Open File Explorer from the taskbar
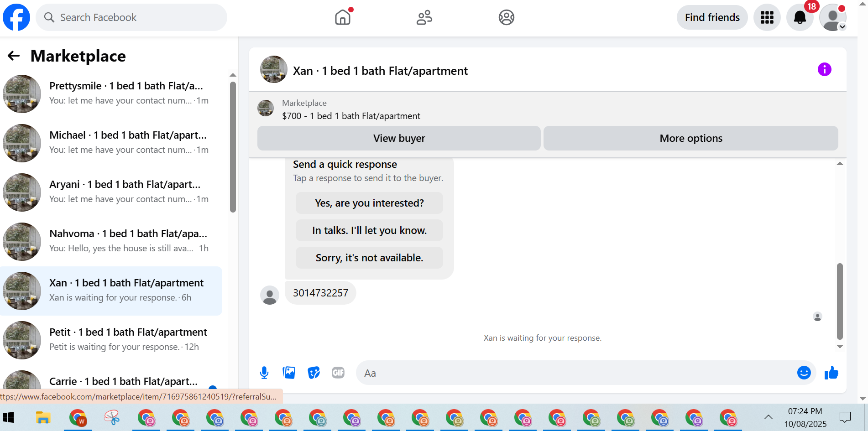Screen dimensions: 868x431 43,417
